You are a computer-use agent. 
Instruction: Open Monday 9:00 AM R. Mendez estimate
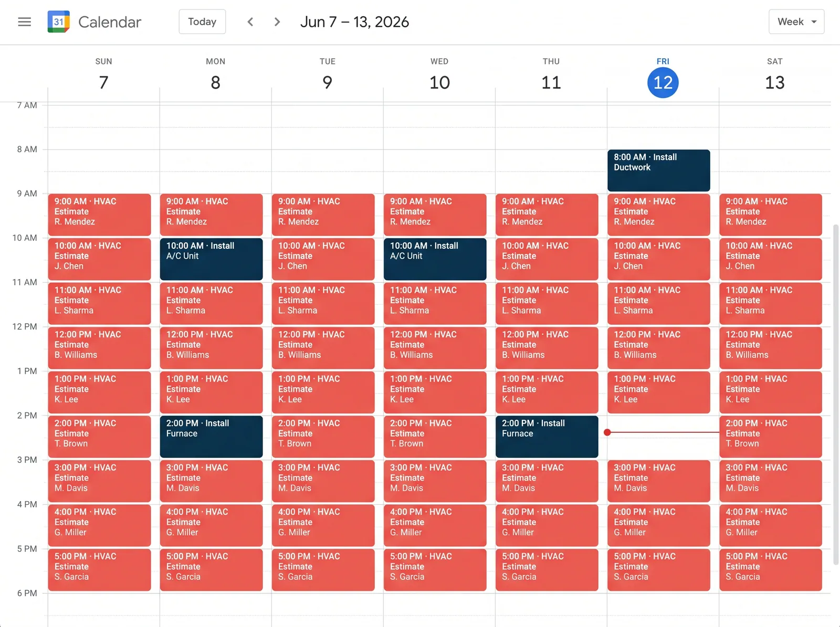click(x=211, y=215)
